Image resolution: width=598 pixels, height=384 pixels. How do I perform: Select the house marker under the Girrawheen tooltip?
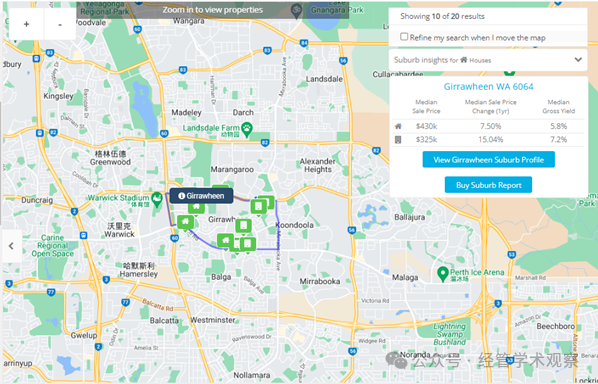click(x=196, y=208)
